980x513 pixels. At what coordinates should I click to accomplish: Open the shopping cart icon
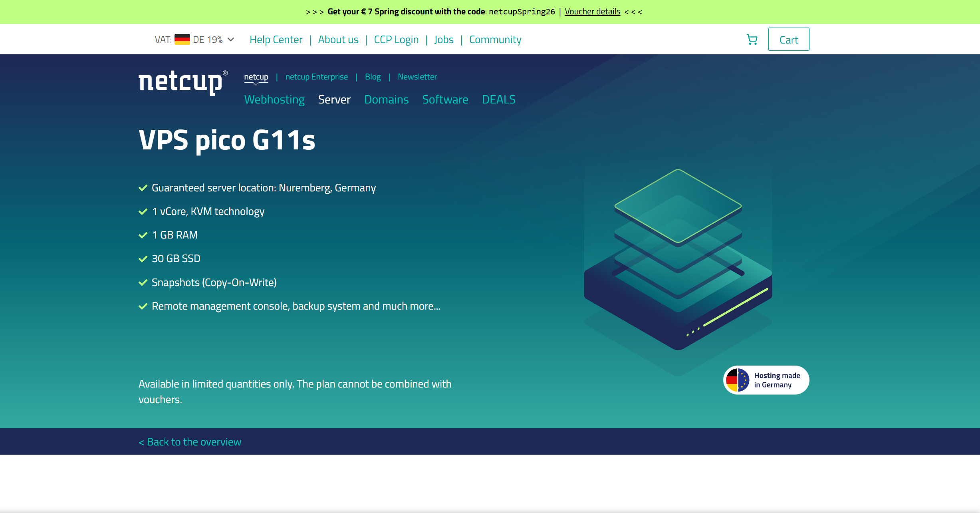[x=752, y=39]
